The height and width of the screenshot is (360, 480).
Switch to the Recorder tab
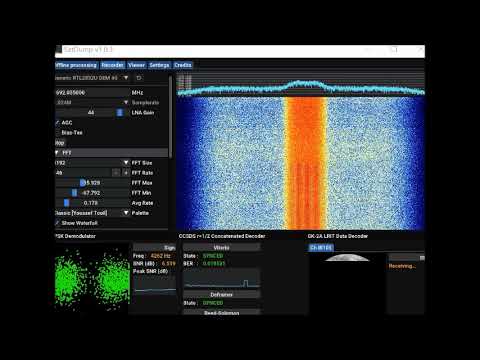tap(112, 65)
